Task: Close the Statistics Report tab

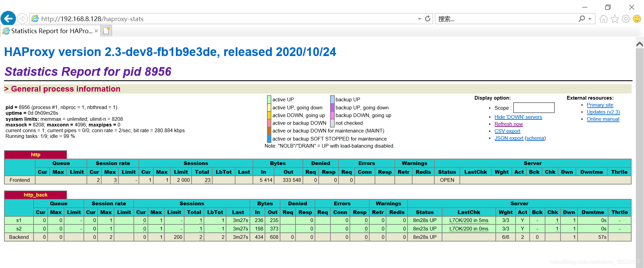Action: [96, 31]
